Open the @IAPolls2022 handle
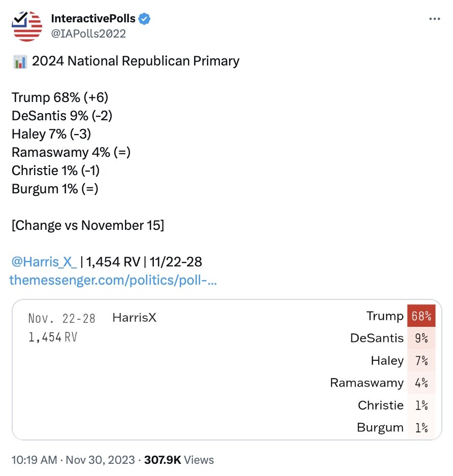The image size is (453, 476). pos(88,33)
